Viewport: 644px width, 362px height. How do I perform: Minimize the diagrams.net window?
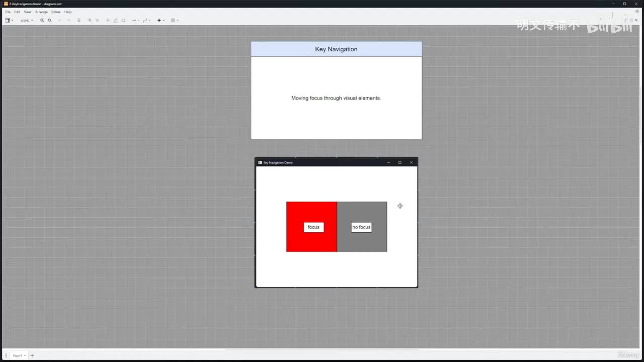click(613, 4)
